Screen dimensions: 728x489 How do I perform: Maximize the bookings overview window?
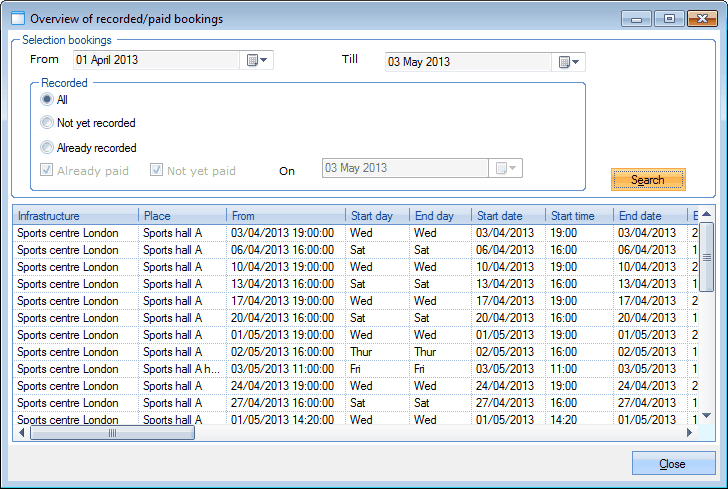668,18
